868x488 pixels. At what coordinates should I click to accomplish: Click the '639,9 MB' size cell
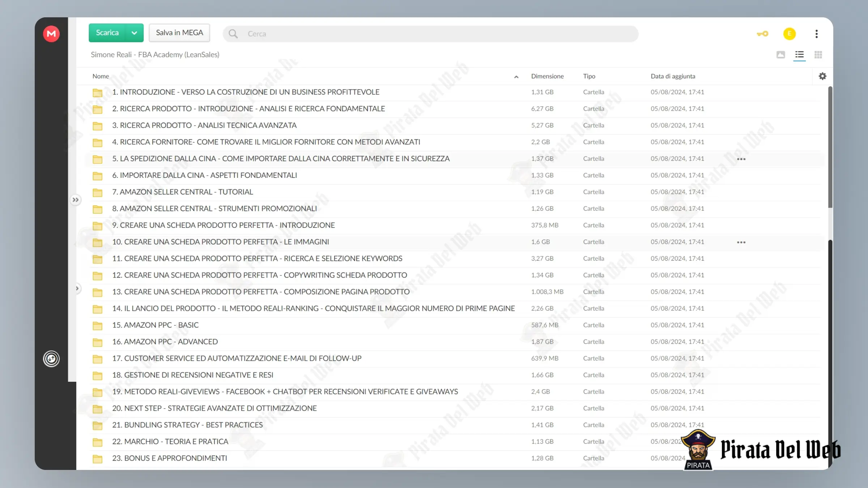tap(545, 358)
